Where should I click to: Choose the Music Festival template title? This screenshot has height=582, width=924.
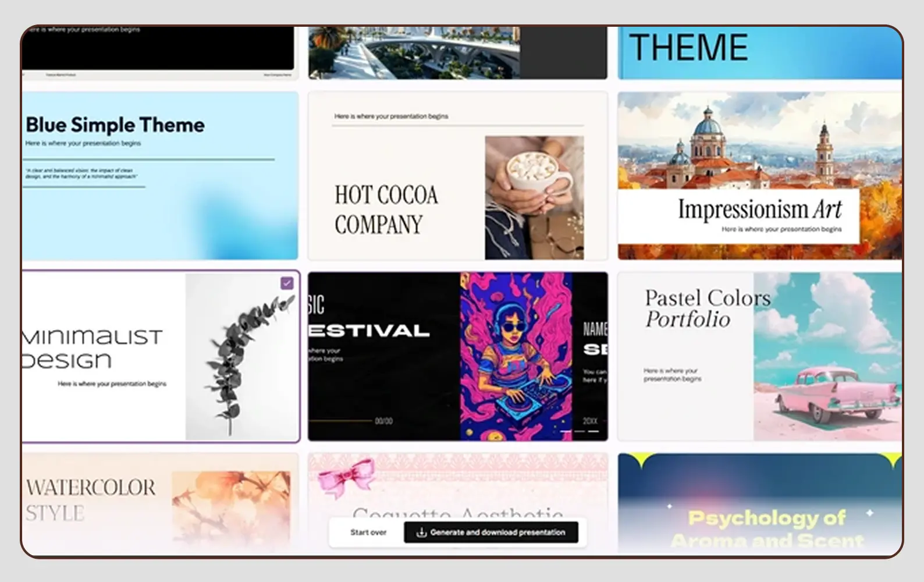pos(369,331)
